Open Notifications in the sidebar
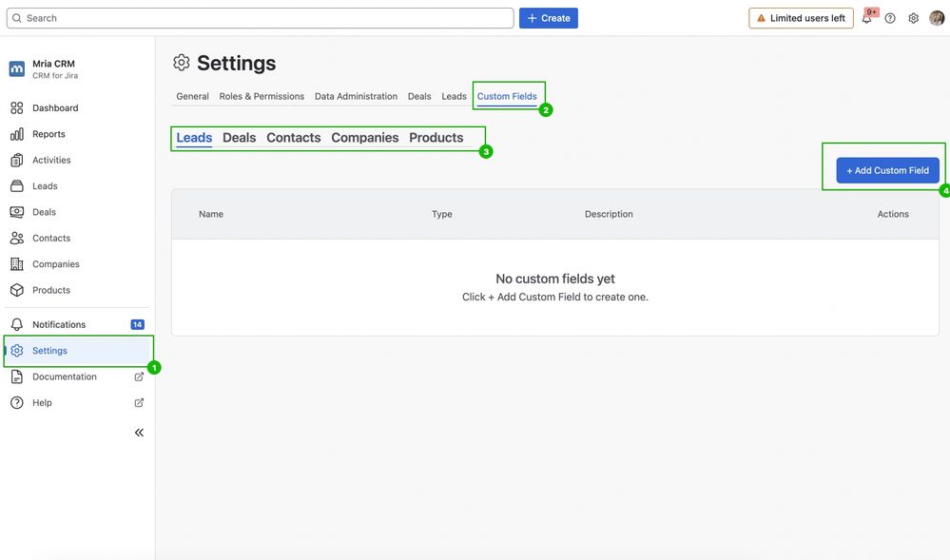950x560 pixels. pyautogui.click(x=59, y=324)
